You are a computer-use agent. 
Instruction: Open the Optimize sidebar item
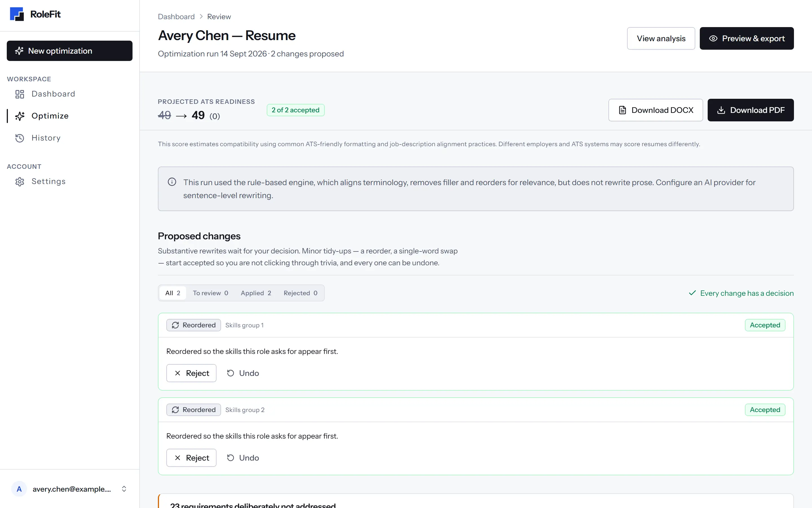point(69,116)
